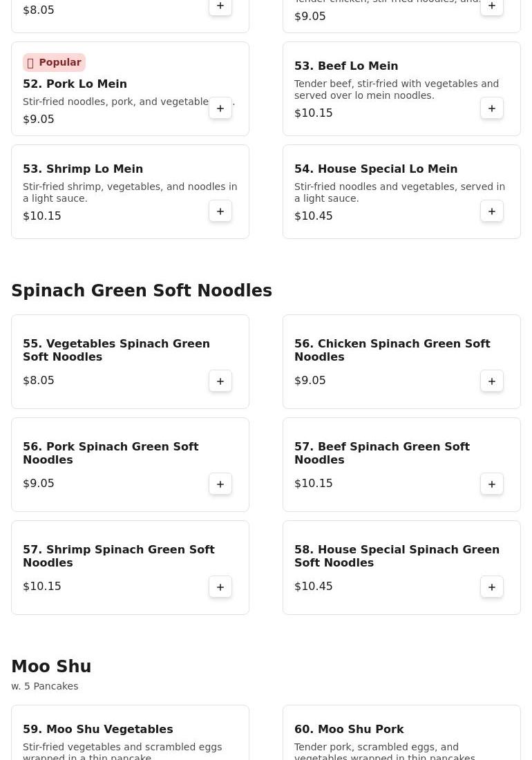Add Beef Spinach Green Soft Noodles

click(492, 484)
